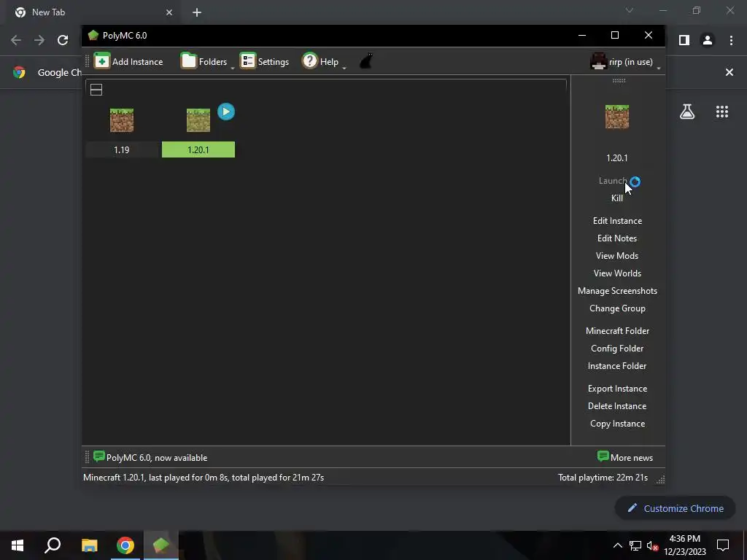Open Manage Screenshots

pyautogui.click(x=617, y=291)
